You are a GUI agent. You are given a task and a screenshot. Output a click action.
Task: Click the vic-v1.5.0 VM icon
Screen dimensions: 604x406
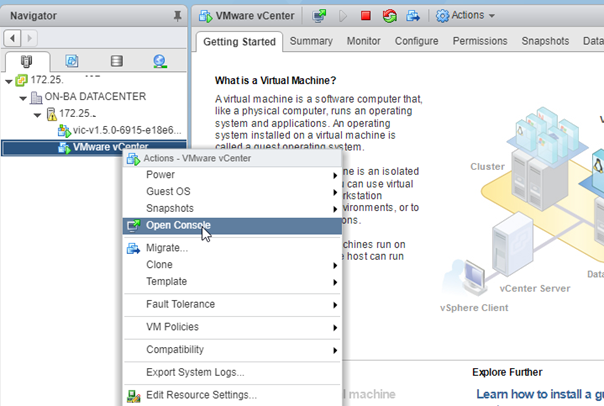coord(64,131)
